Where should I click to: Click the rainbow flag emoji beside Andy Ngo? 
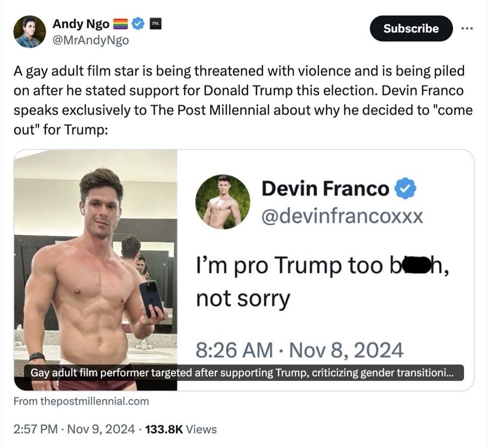[121, 23]
